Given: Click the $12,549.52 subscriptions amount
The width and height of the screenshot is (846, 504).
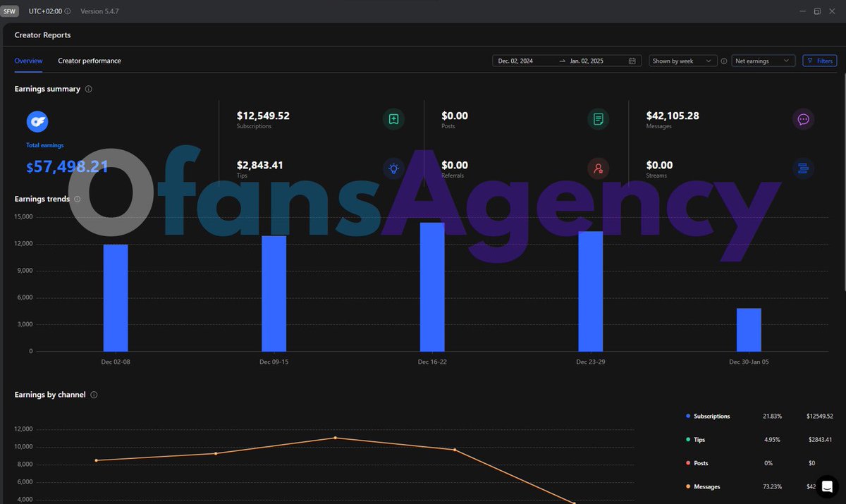Looking at the screenshot, I should point(263,116).
